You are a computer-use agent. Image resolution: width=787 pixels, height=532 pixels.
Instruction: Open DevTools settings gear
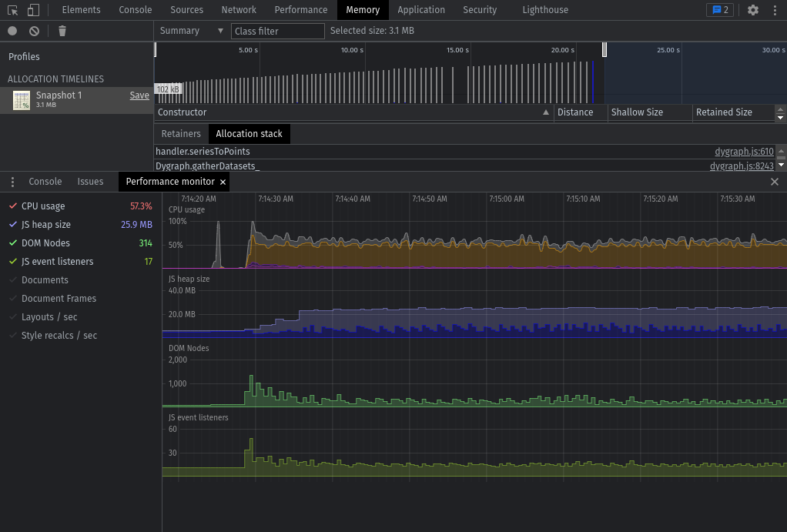point(753,10)
